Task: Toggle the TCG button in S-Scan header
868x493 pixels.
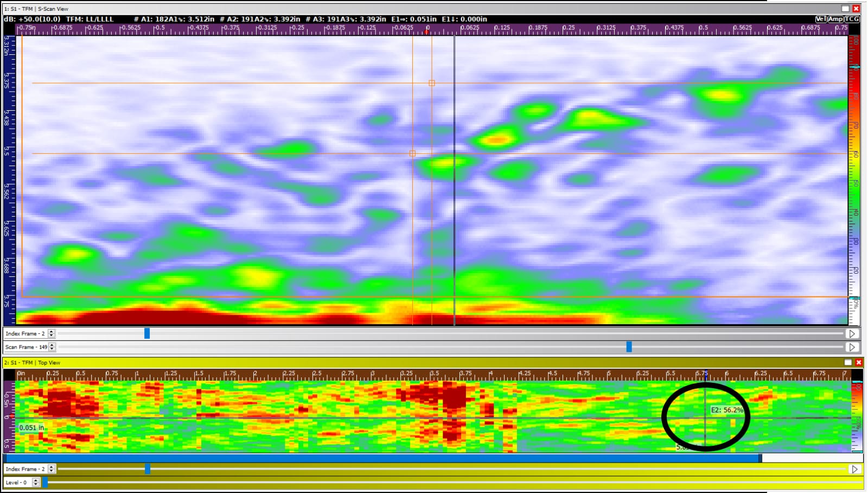Action: 852,19
